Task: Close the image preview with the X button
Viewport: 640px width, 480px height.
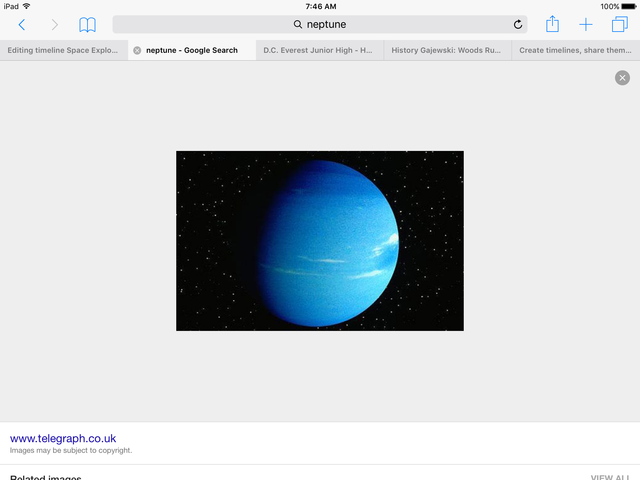Action: [622, 78]
